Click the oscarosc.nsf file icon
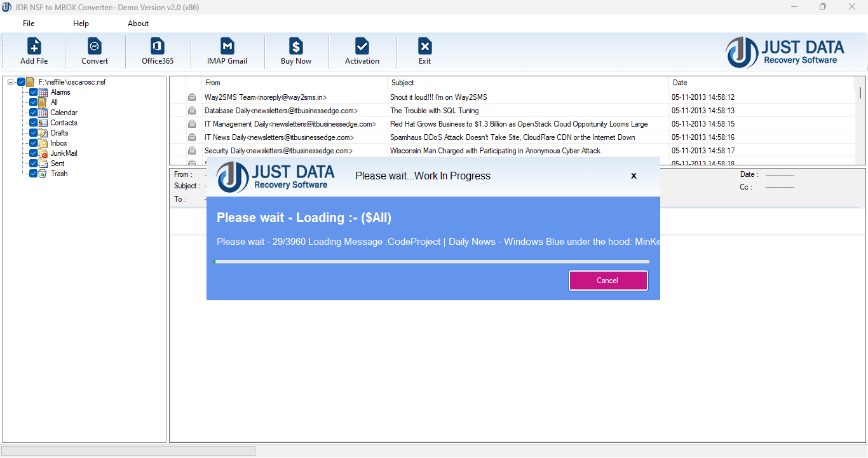The image size is (868, 458). point(31,82)
